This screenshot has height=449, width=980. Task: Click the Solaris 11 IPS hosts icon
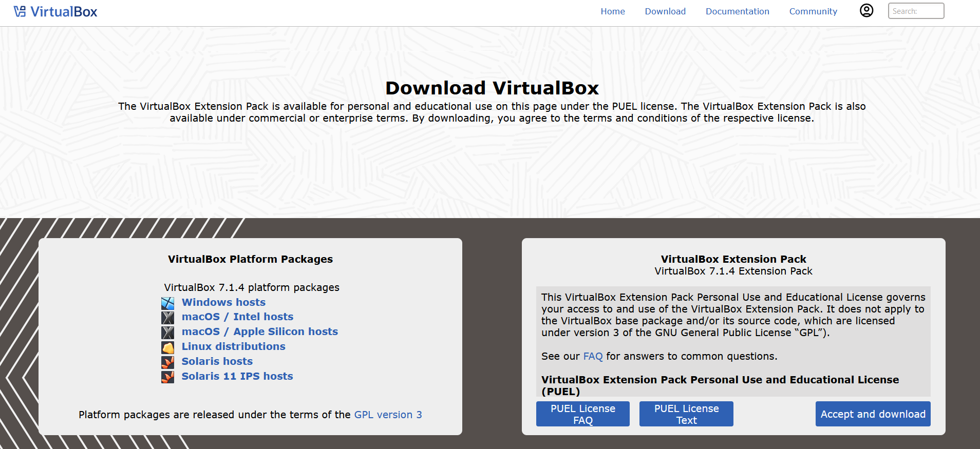pyautogui.click(x=167, y=377)
